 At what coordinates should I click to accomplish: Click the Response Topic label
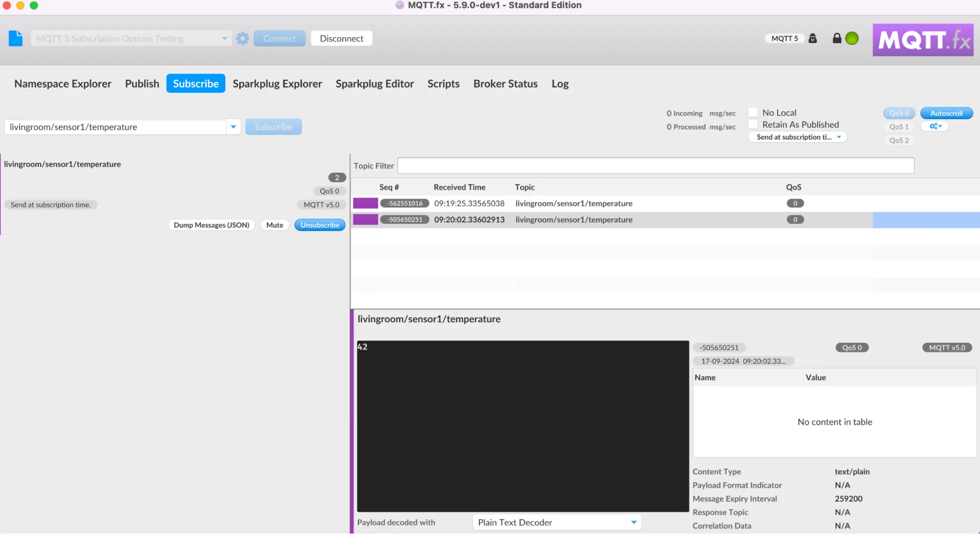pyautogui.click(x=720, y=512)
